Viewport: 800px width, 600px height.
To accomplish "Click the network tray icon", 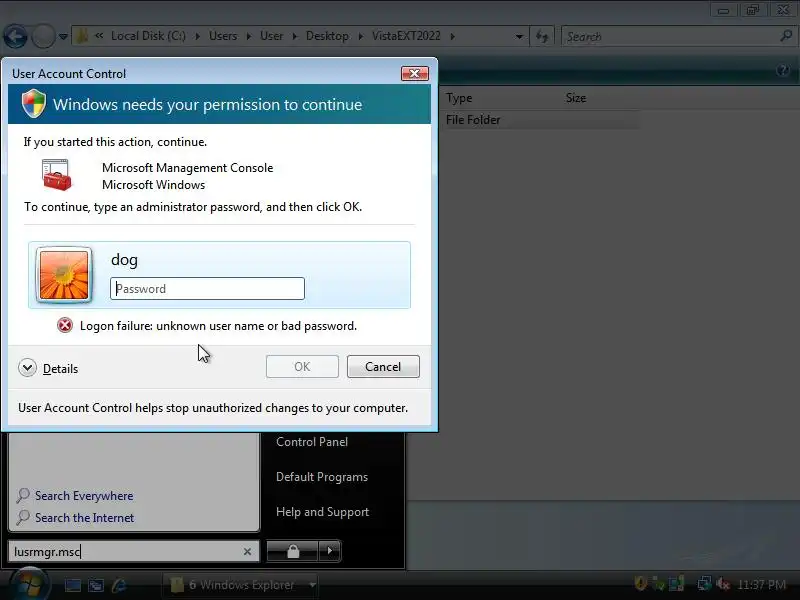I will [x=704, y=584].
